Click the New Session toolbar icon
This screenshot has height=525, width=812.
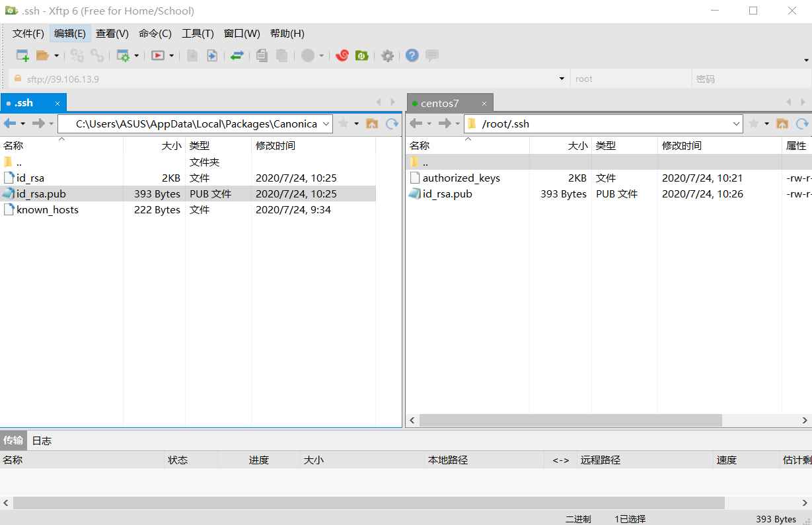click(x=22, y=56)
